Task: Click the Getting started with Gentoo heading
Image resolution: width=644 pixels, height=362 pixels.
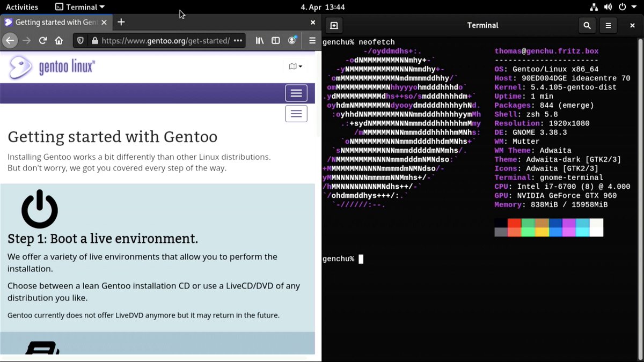Action: 112,137
